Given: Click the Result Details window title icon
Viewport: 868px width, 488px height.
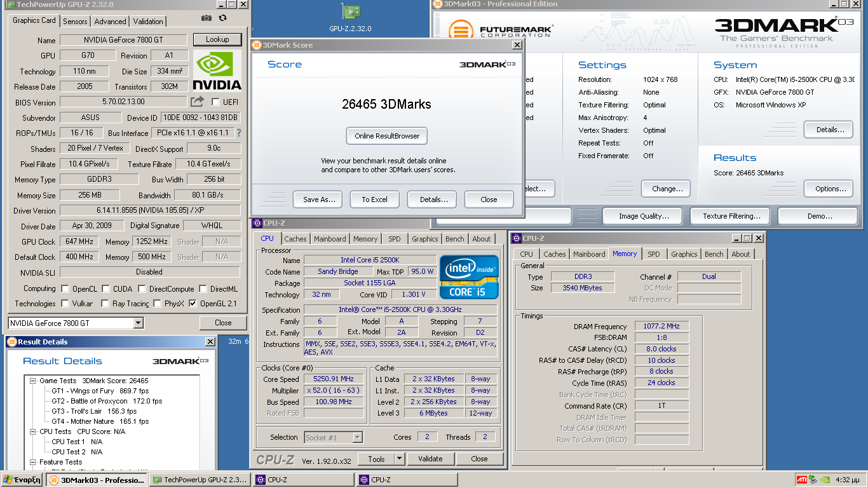Looking at the screenshot, I should point(11,342).
